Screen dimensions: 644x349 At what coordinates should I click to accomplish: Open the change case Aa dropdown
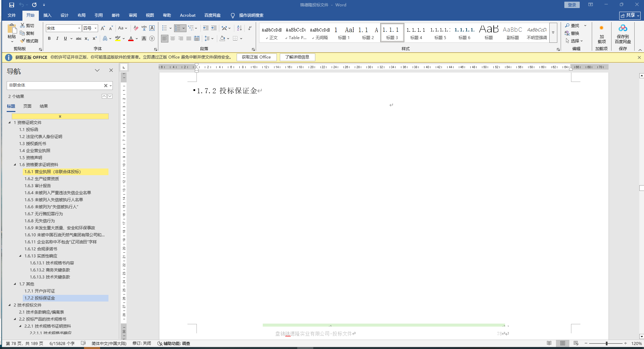tap(123, 28)
